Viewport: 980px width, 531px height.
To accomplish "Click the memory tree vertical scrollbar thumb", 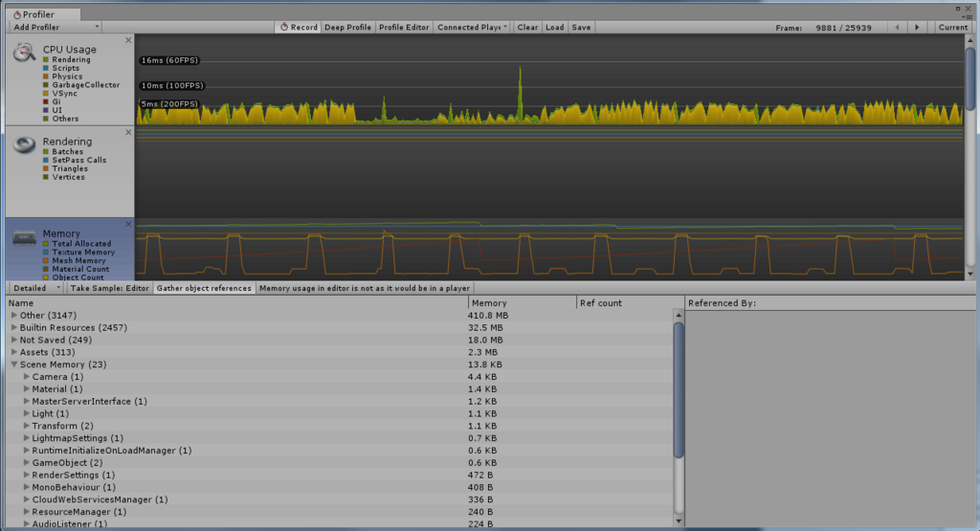I will 679,389.
